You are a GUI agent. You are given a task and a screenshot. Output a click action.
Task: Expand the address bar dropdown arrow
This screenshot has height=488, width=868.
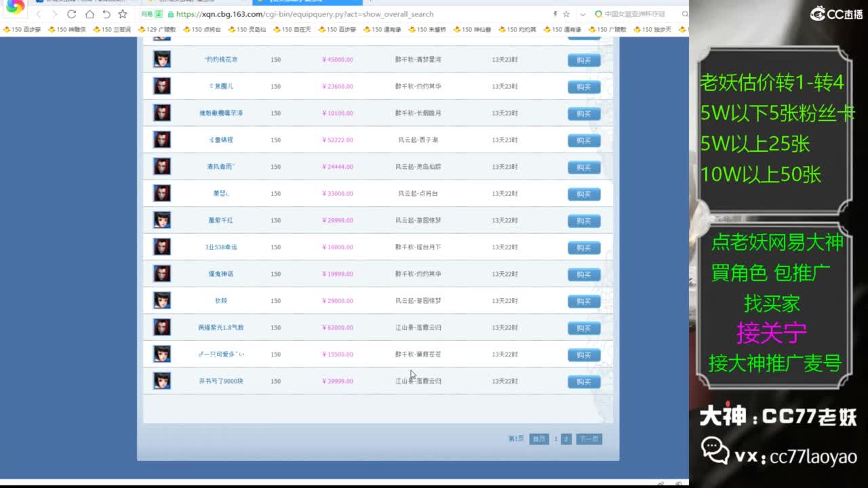tap(583, 14)
